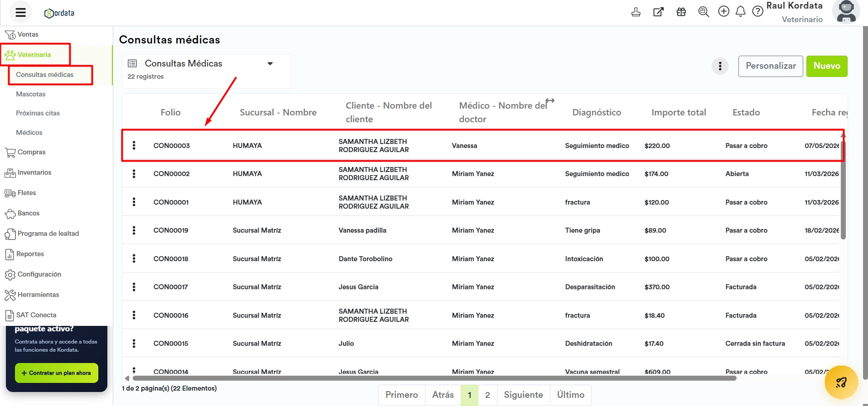Click Contratar un plan ahora

coord(57,373)
